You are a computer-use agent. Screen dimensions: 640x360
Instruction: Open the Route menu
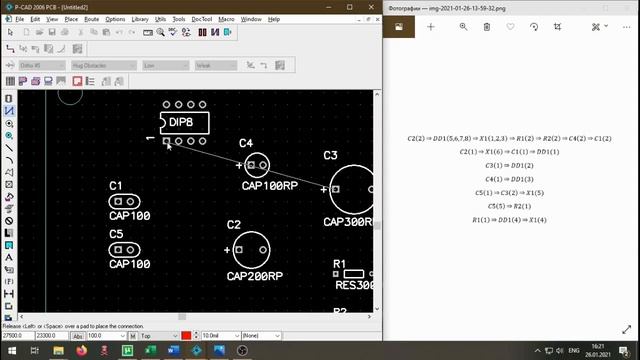point(91,19)
